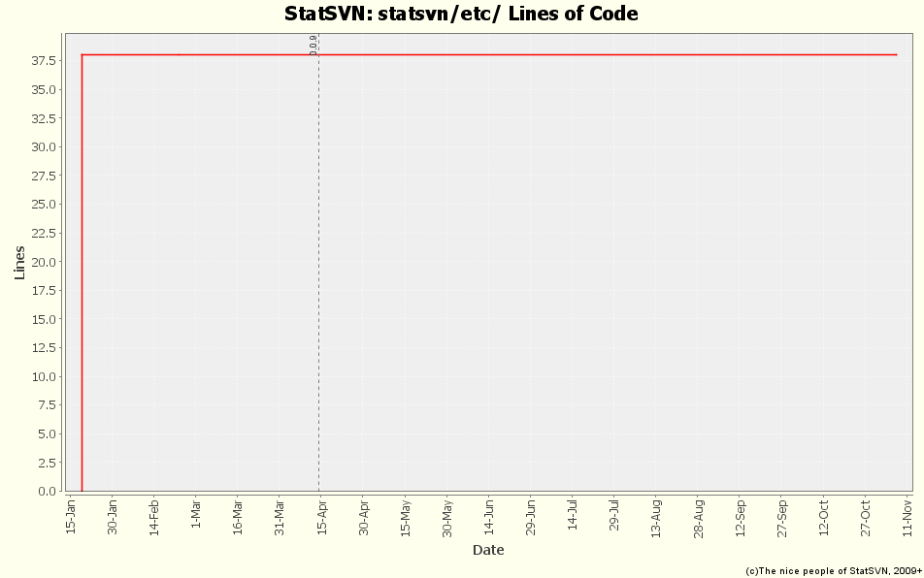The width and height of the screenshot is (924, 578).
Task: Click the chart title 'StatSVN: statsvn/etc/ Lines of Code'
Action: coord(461,14)
